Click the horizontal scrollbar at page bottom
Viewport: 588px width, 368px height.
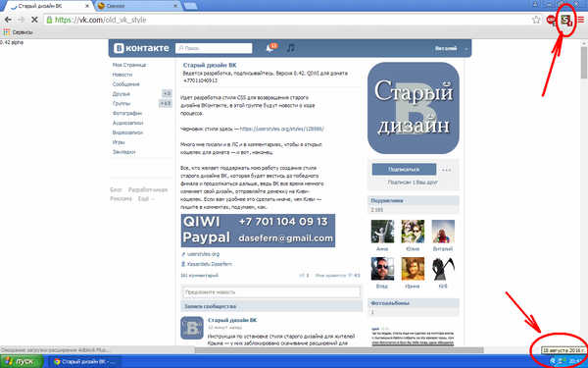coord(339,350)
